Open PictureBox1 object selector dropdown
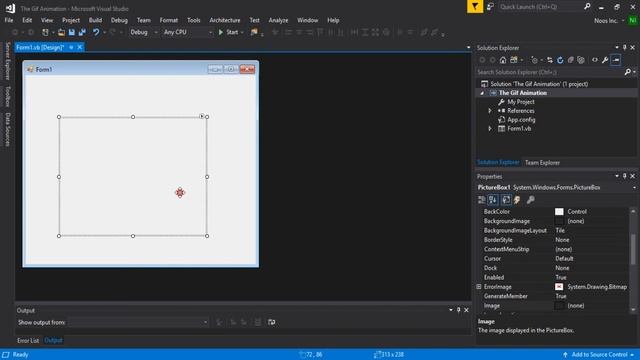 tap(634, 187)
